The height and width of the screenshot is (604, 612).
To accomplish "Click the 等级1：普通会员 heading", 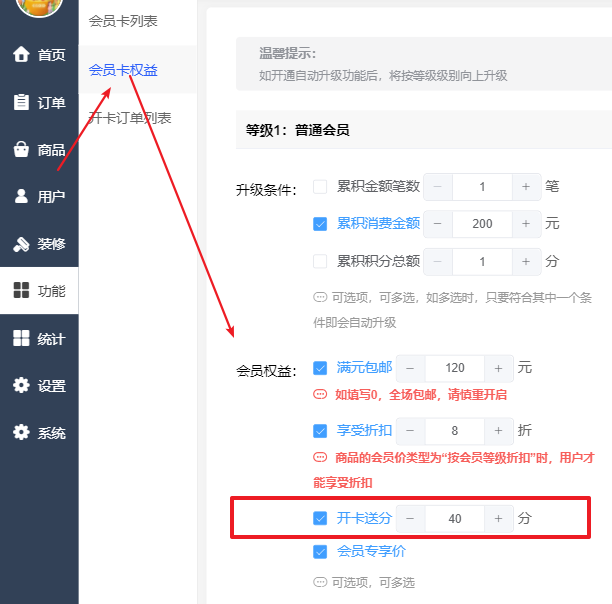I will coord(297,130).
